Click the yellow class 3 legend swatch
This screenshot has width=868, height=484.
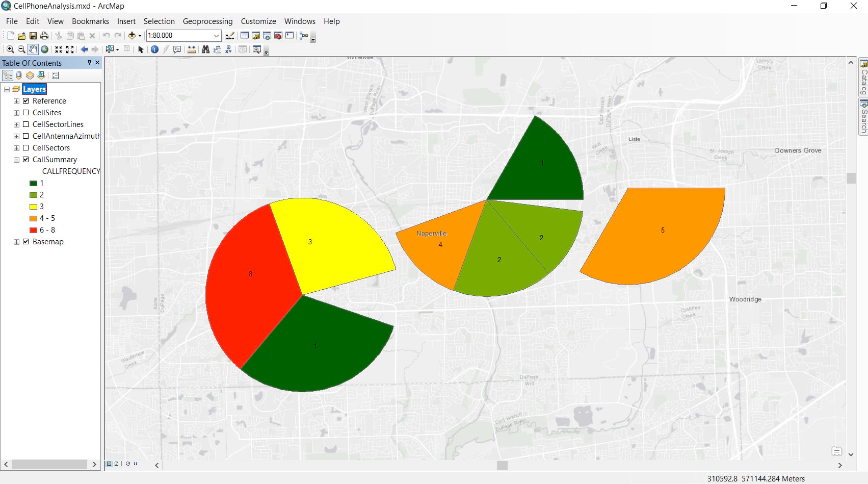point(33,207)
